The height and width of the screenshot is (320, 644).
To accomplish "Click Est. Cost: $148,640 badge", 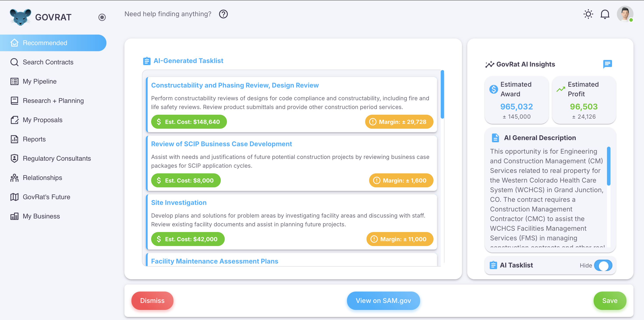I will tap(189, 122).
